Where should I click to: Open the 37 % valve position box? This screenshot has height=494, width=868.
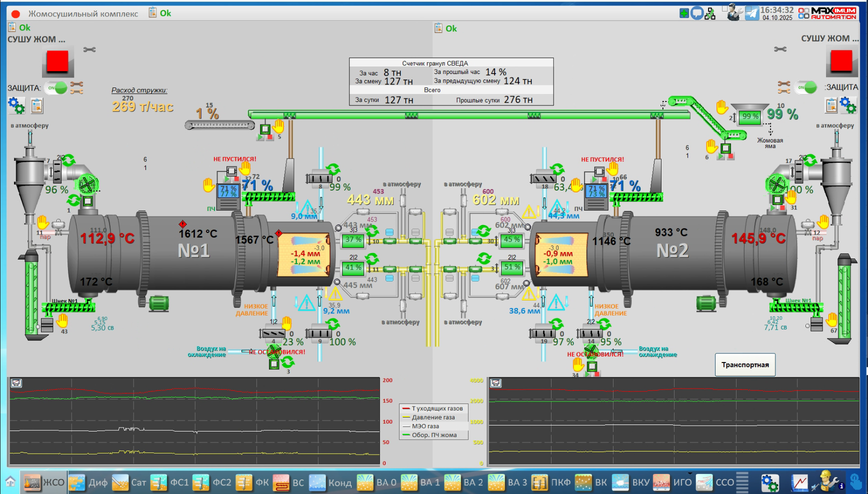pos(353,240)
